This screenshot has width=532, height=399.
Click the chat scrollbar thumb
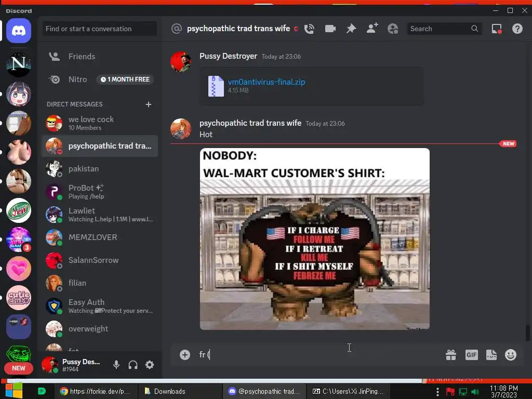[x=528, y=333]
